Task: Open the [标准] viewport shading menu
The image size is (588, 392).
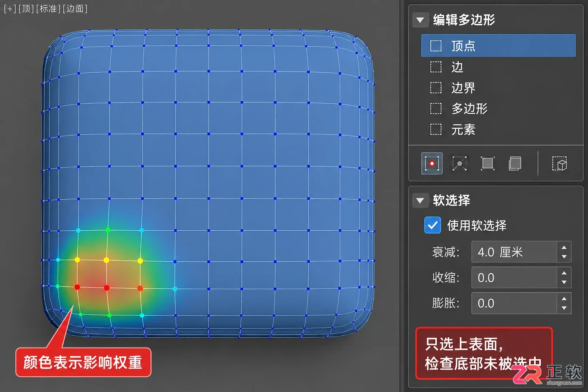Action: click(x=48, y=9)
